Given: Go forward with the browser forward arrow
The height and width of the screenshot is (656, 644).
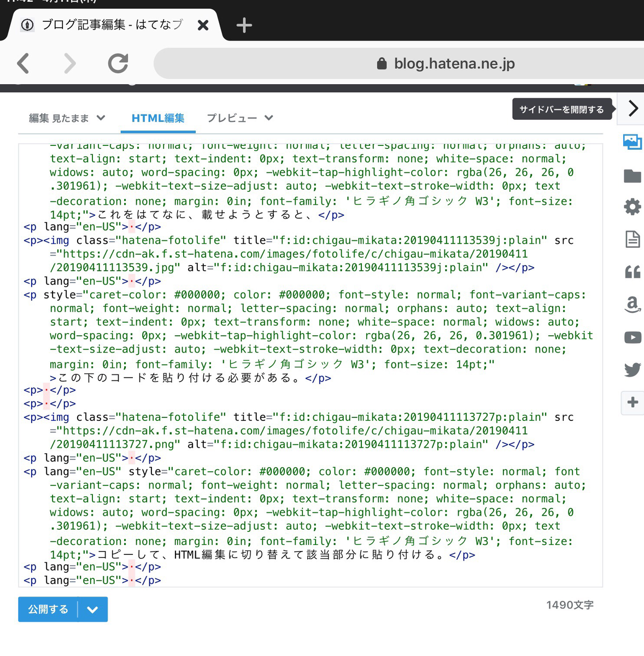Looking at the screenshot, I should coord(69,64).
